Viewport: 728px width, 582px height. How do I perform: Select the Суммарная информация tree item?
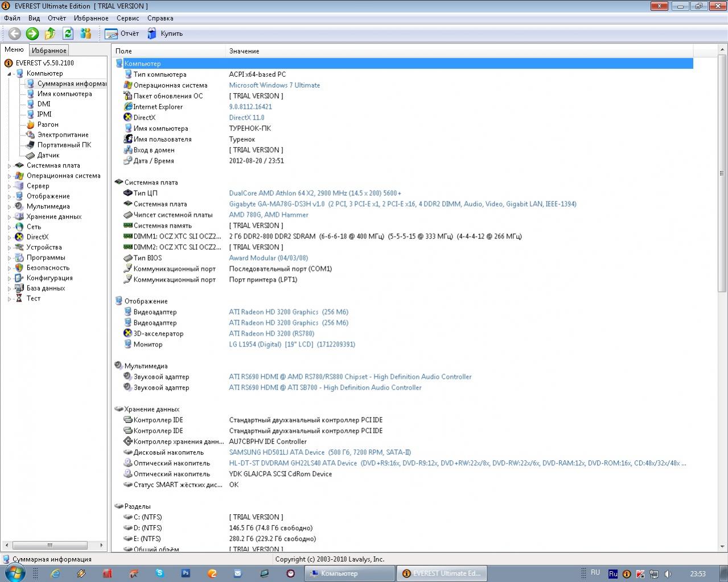(x=72, y=84)
